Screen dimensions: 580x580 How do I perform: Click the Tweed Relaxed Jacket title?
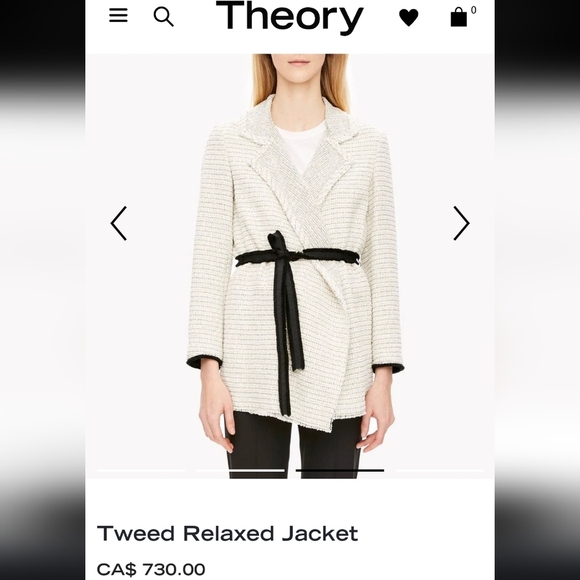[x=227, y=533]
